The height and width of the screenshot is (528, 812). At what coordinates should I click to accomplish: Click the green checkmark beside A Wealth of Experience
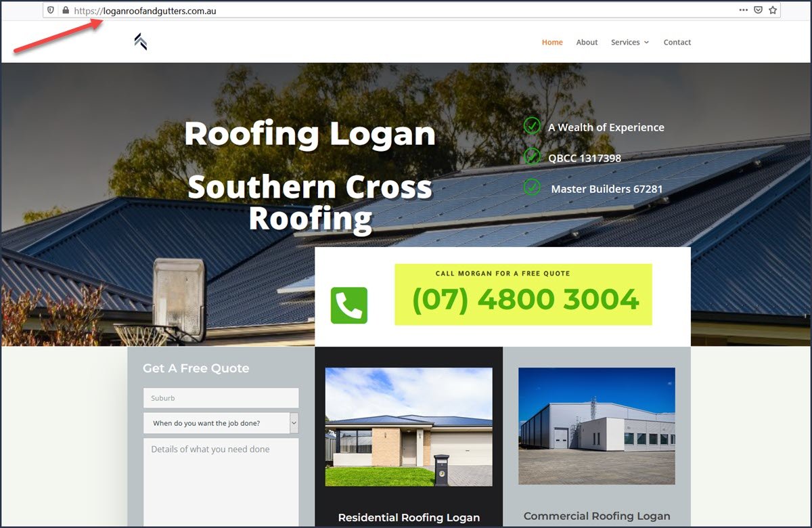point(532,126)
